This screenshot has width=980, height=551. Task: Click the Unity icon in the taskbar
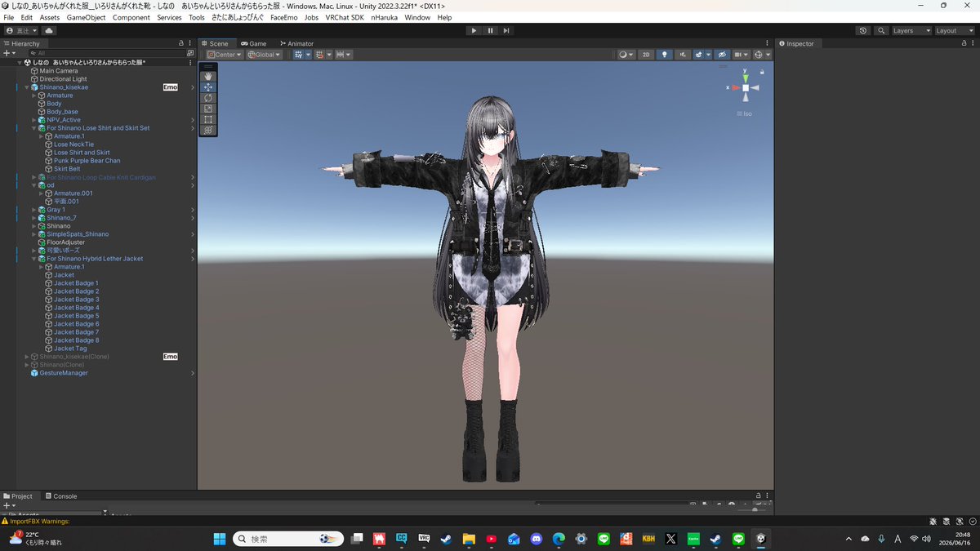[761, 539]
